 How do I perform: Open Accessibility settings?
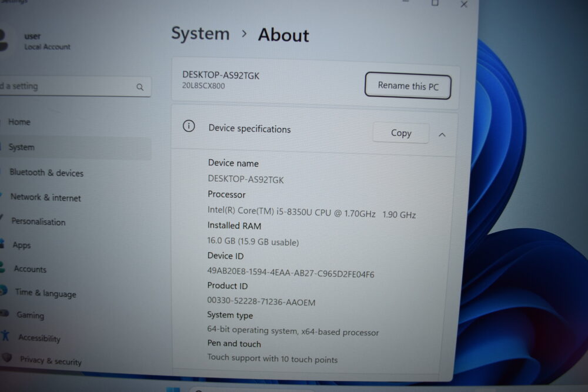tap(39, 338)
